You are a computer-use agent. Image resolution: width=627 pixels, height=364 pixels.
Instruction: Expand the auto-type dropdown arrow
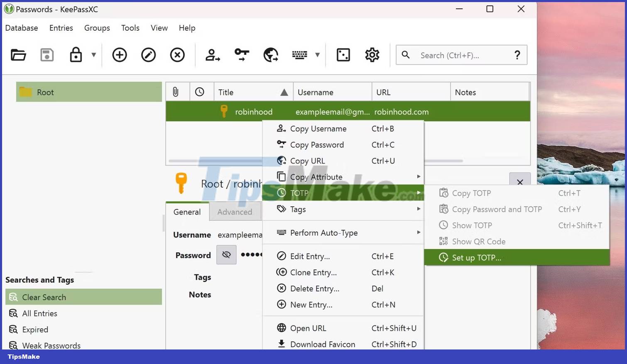coord(317,55)
